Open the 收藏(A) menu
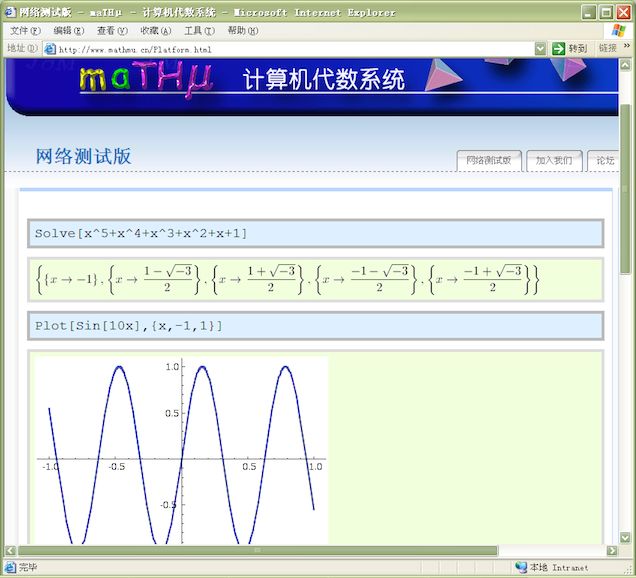Screen dimensions: 636x578 [x=156, y=31]
